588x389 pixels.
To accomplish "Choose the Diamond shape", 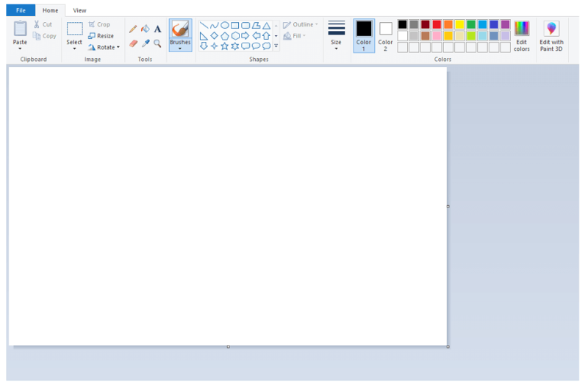I will point(214,36).
